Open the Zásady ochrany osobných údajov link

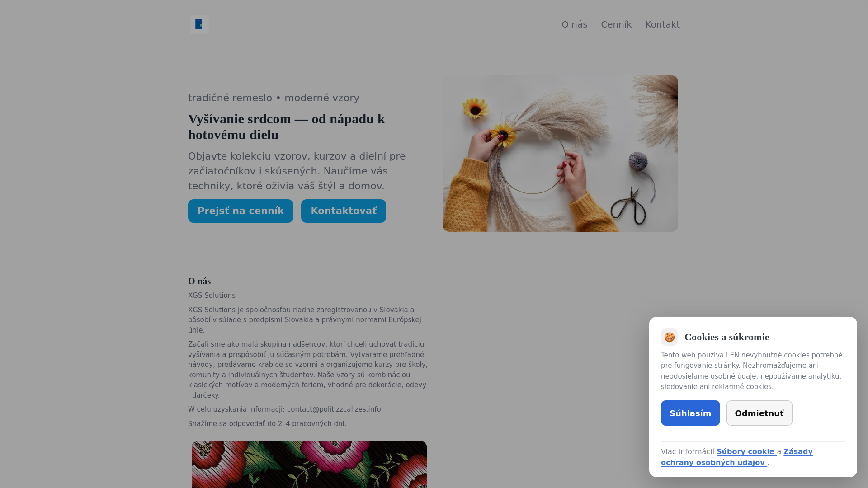pos(737,457)
